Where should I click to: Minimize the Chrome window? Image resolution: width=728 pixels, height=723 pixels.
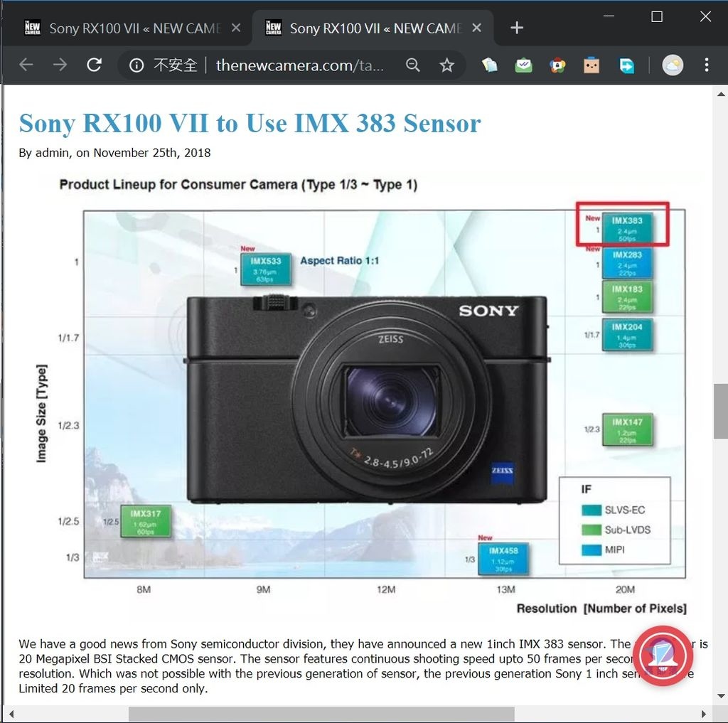click(x=609, y=16)
